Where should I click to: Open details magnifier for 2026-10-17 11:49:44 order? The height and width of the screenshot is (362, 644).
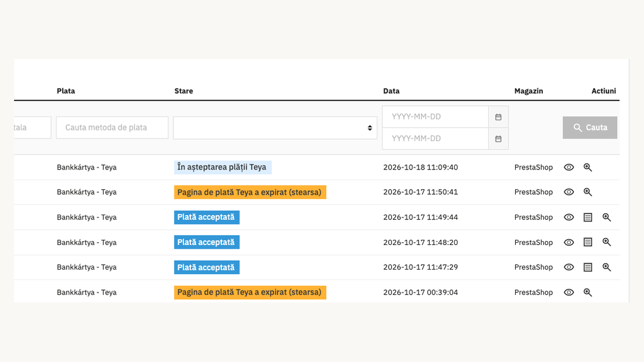[x=607, y=217]
